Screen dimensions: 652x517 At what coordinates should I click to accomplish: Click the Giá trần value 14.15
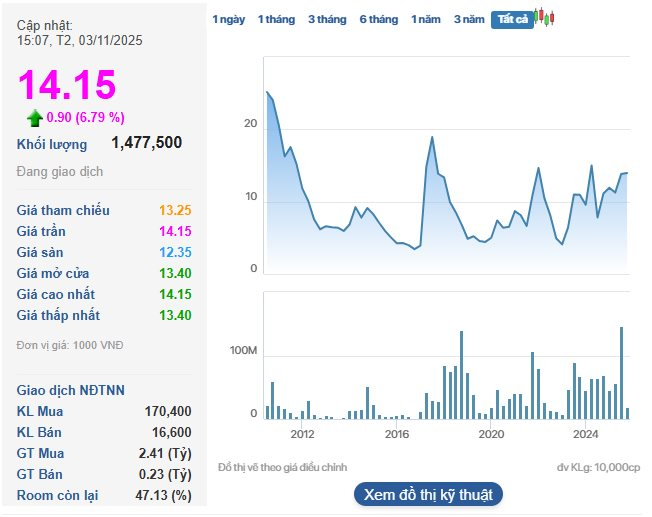175,231
